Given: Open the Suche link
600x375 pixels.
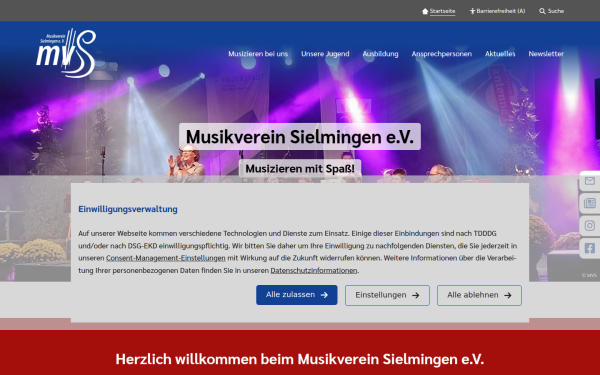Looking at the screenshot, I should [556, 11].
